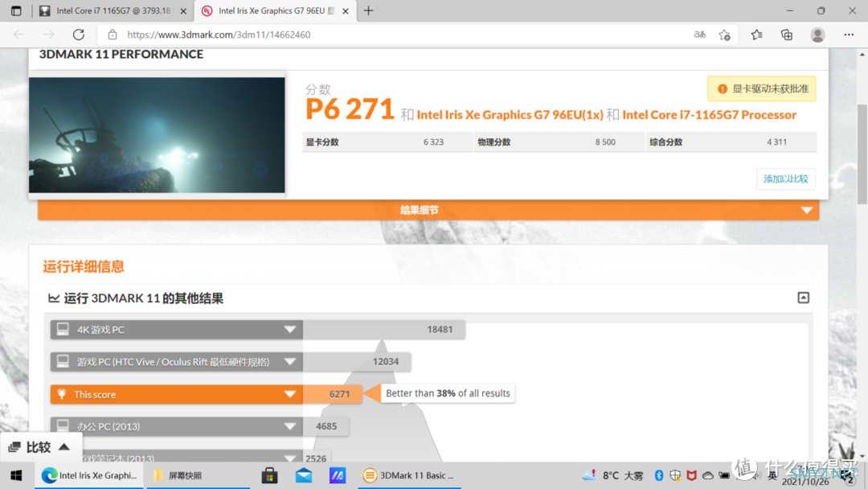Switch to Intel Iris Xe Graphics G7 tab
Image resolution: width=868 pixels, height=489 pixels.
tap(276, 10)
